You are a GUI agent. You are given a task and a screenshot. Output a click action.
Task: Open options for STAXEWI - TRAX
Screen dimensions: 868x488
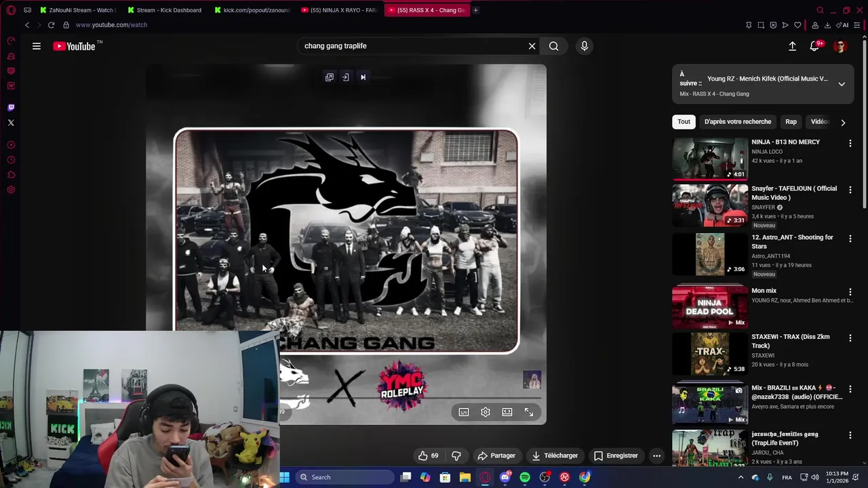[850, 338]
